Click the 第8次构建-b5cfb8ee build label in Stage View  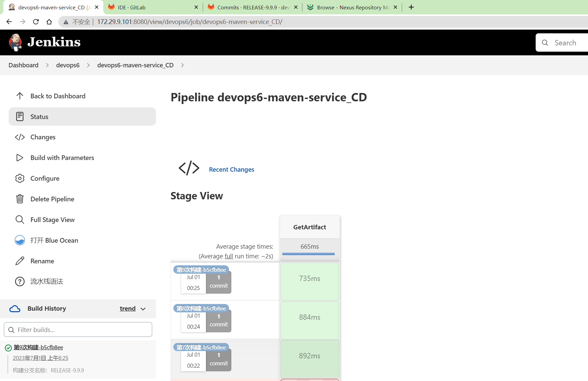coord(201,308)
